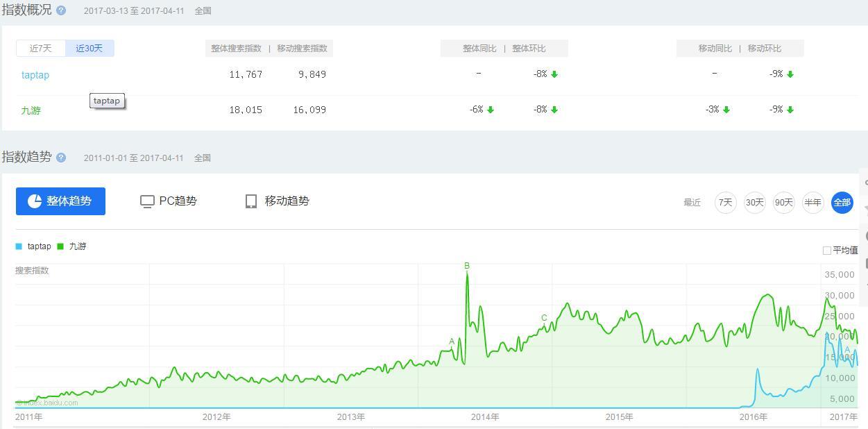Click marker C on the 九游 curve
This screenshot has width=868, height=429.
pyautogui.click(x=544, y=319)
